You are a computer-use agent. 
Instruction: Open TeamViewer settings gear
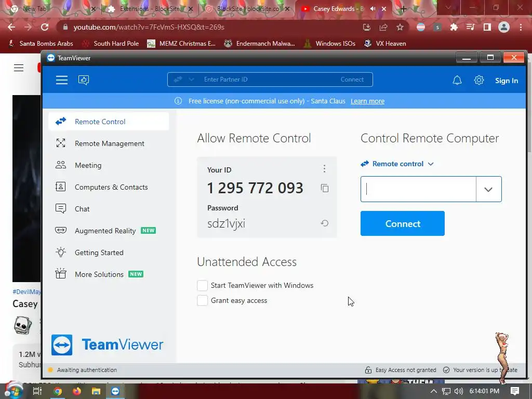[x=478, y=81]
